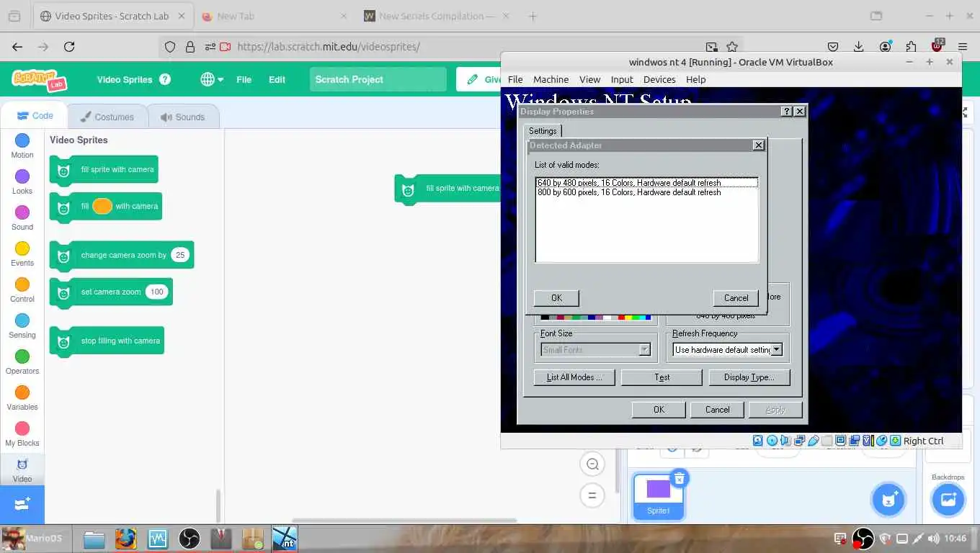Click the VirtualBox optical disk status icon
The width and height of the screenshot is (980, 553).
[x=772, y=441]
